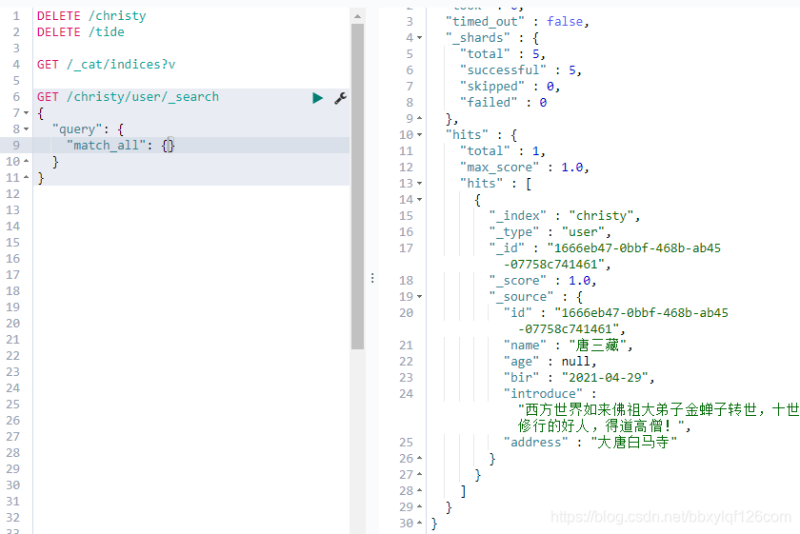Click editor line number 12 in the gutter

(x=13, y=194)
